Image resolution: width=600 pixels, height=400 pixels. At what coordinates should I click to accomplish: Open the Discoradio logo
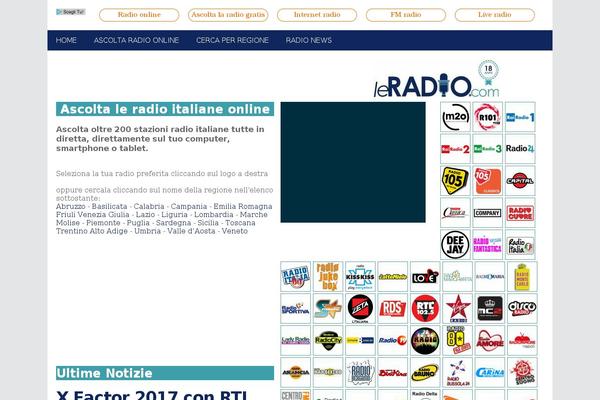coord(522,309)
